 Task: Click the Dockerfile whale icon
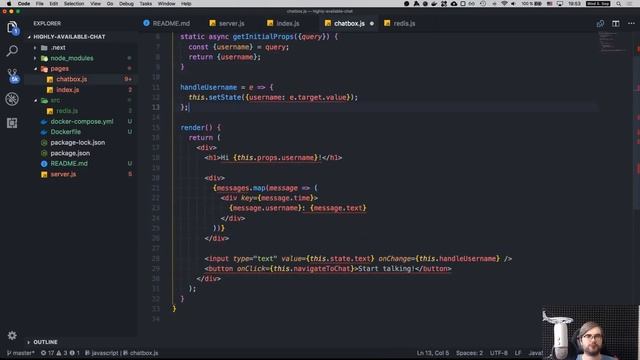pyautogui.click(x=44, y=132)
